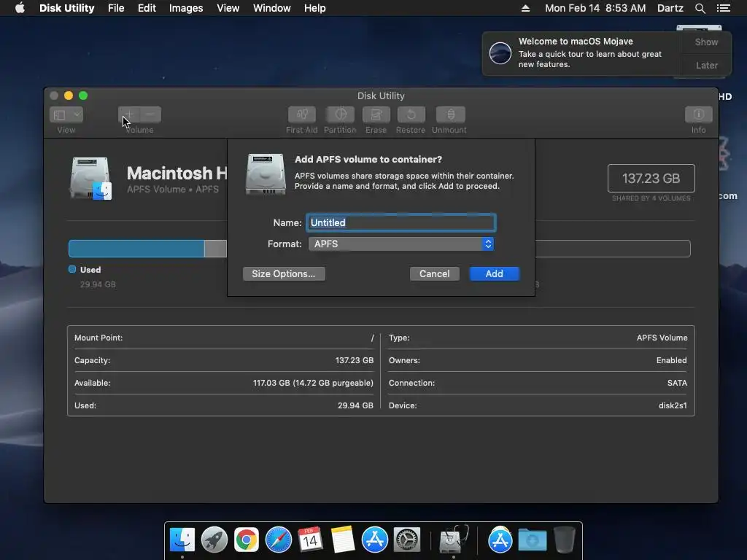Launch Google Chrome from the Dock
The height and width of the screenshot is (560, 747).
(247, 540)
